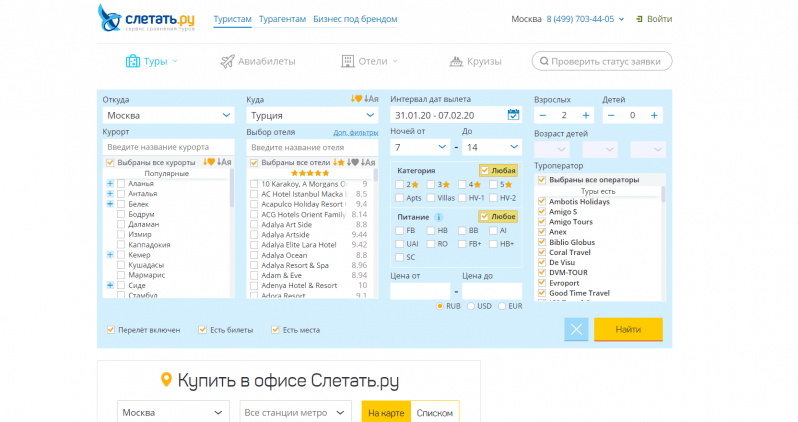
Task: Click the Введите название отеля field
Action: [x=312, y=147]
